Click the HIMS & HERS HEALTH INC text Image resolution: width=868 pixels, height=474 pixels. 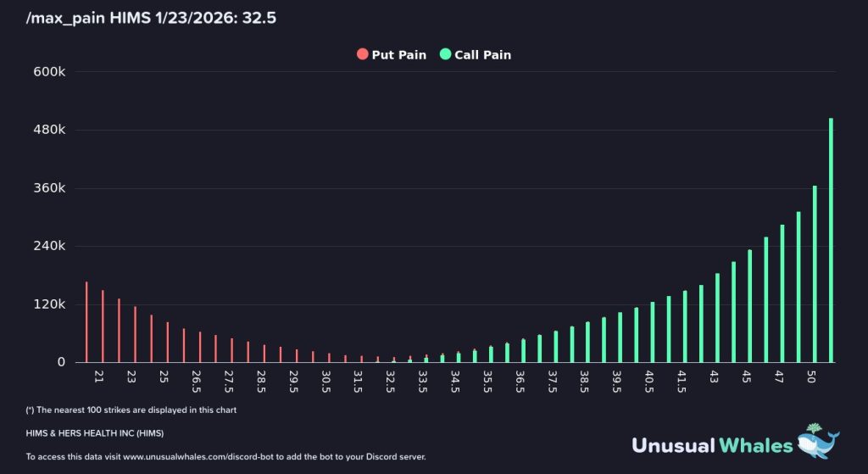(x=95, y=433)
